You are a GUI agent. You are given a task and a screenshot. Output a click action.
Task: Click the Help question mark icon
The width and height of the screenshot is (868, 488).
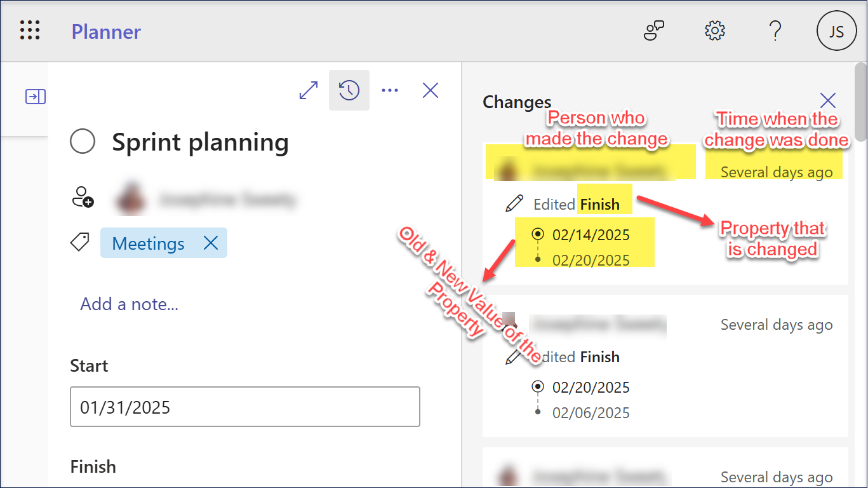tap(775, 30)
